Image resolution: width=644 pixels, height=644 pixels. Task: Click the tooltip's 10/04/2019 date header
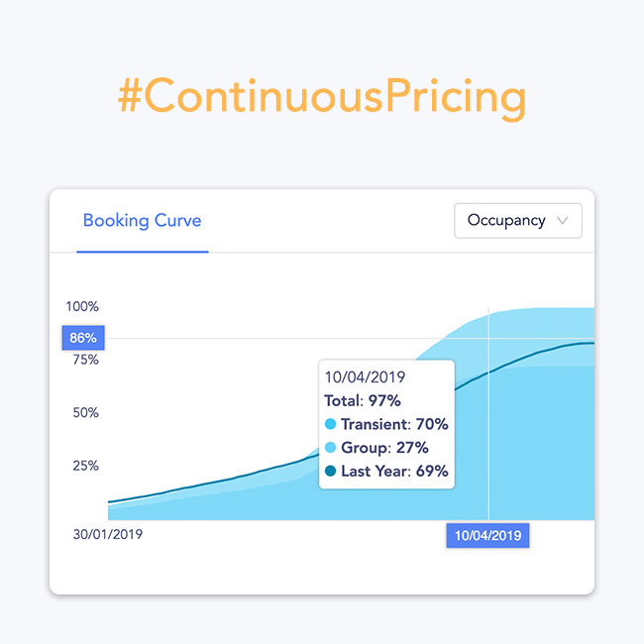point(365,376)
